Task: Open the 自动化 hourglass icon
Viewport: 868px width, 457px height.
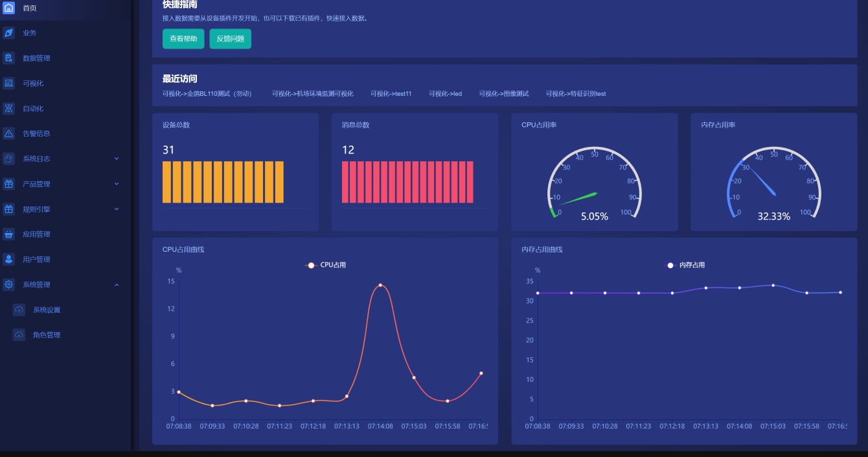Action: coord(9,109)
